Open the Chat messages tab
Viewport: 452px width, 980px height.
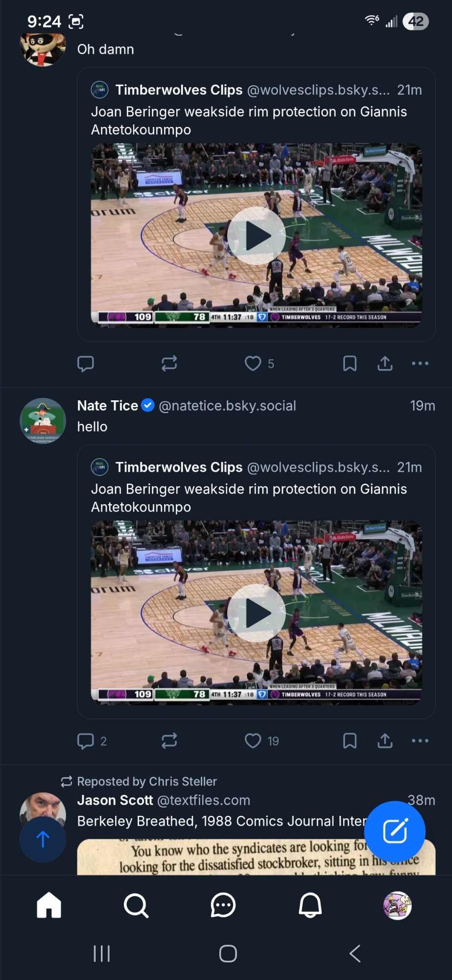click(x=223, y=905)
